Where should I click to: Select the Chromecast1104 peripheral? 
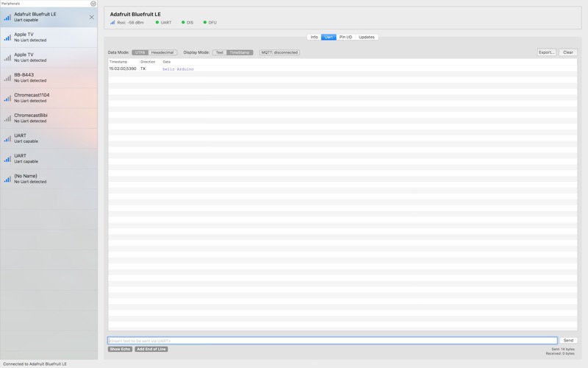[49, 98]
